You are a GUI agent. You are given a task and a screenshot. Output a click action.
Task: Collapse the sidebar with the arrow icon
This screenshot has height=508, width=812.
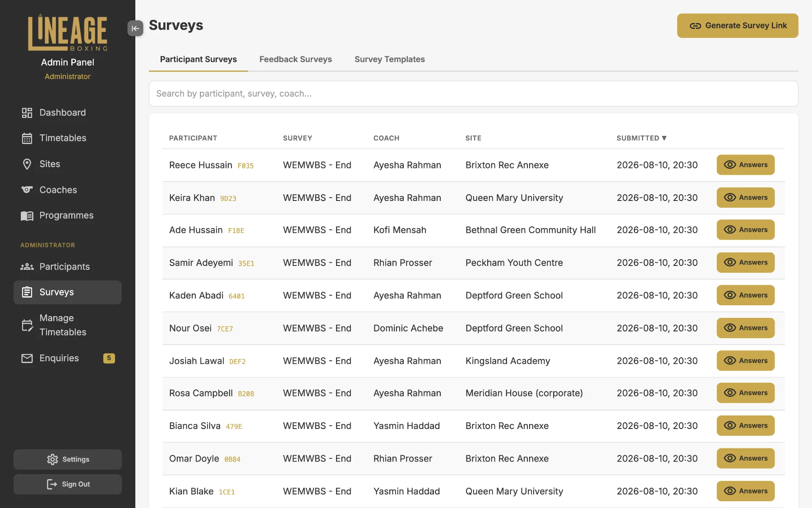(135, 28)
